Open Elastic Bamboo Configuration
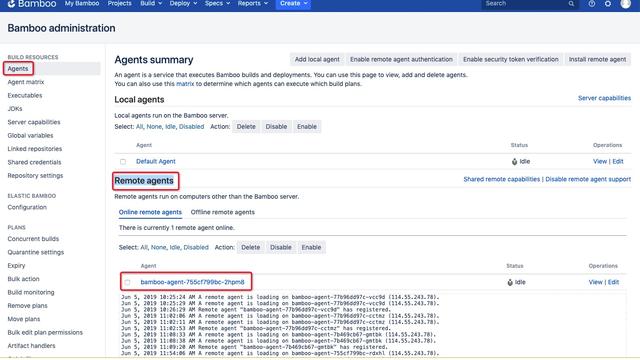The height and width of the screenshot is (360, 640). [27, 207]
